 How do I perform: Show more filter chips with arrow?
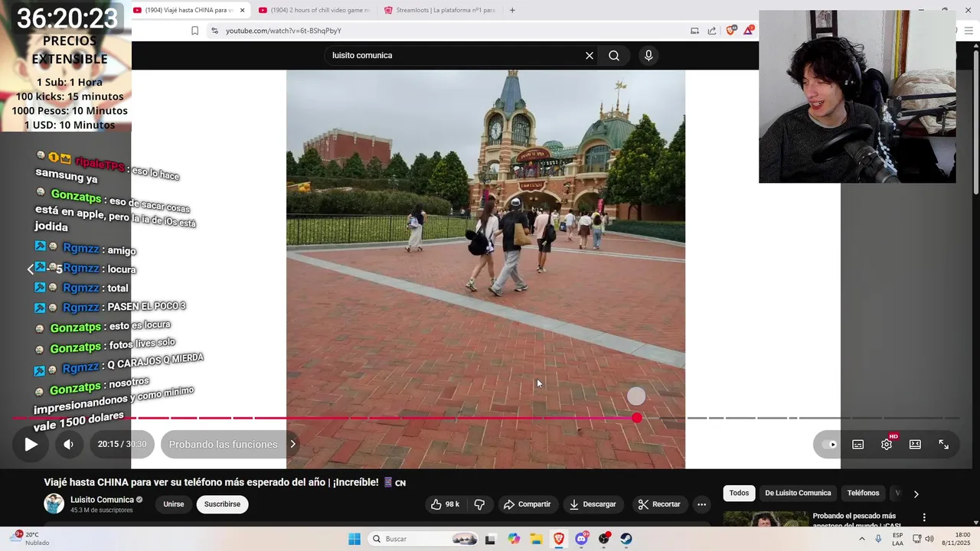[x=916, y=494]
